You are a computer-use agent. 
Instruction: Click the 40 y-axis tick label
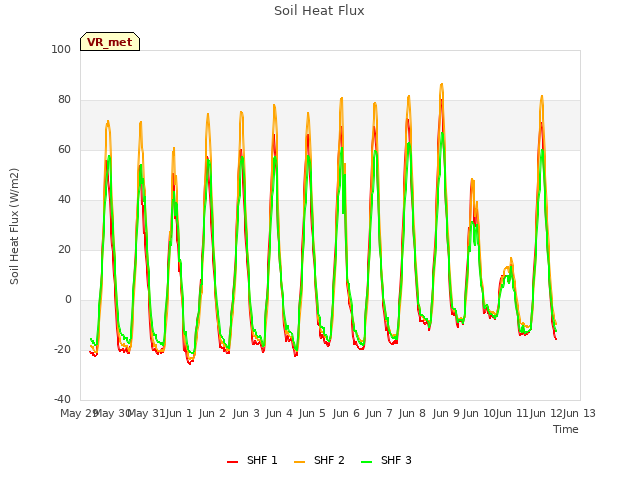pos(64,200)
